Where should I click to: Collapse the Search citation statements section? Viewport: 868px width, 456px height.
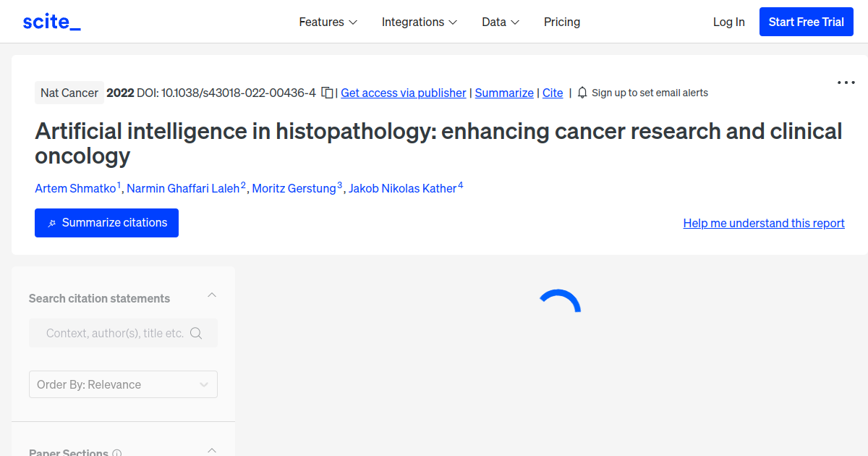tap(212, 295)
